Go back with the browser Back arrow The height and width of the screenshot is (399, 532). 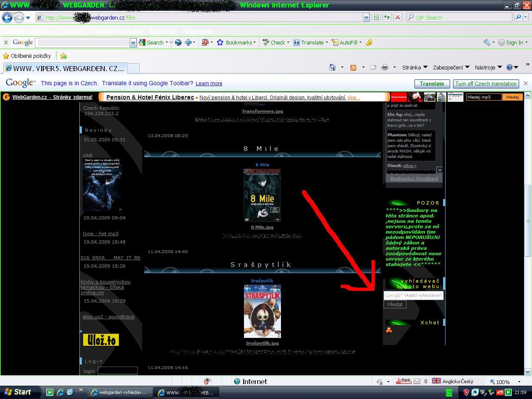7,17
